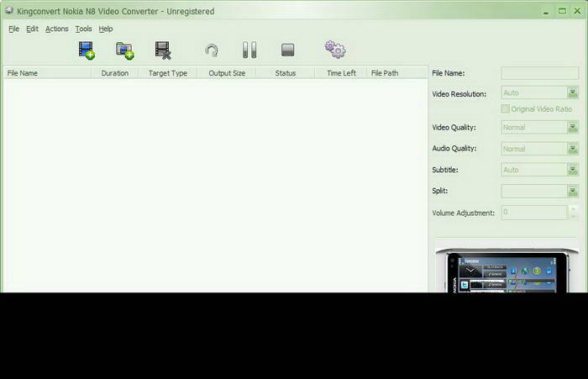Expand the Video Resolution dropdown
Image resolution: width=588 pixels, height=379 pixels.
point(573,92)
